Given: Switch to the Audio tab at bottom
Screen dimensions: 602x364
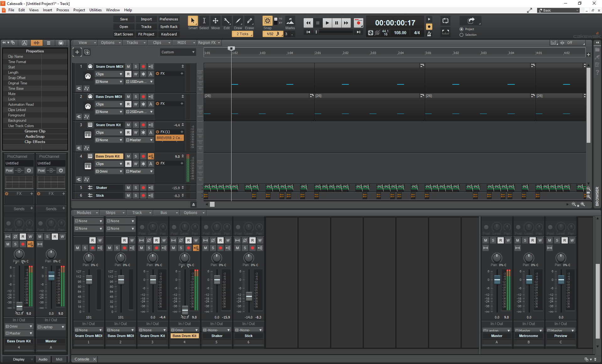Looking at the screenshot, I should [43, 359].
